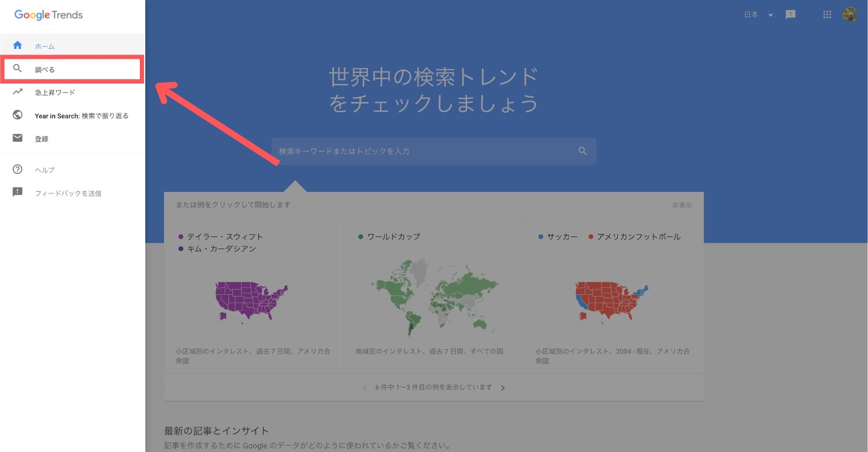This screenshot has width=868, height=452.
Task: Click the feedback icon in top header
Action: [x=790, y=15]
